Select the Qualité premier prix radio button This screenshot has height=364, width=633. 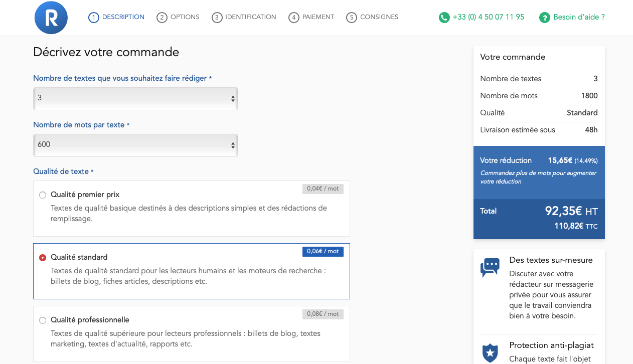[43, 195]
